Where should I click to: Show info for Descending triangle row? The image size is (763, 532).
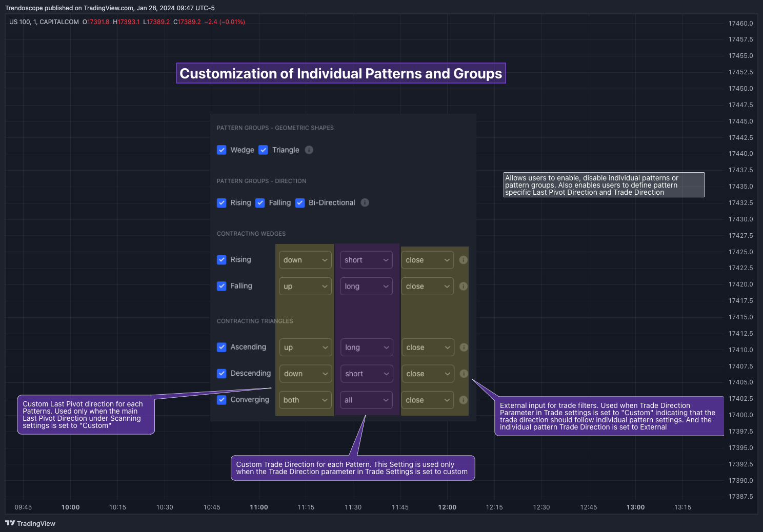[464, 374]
